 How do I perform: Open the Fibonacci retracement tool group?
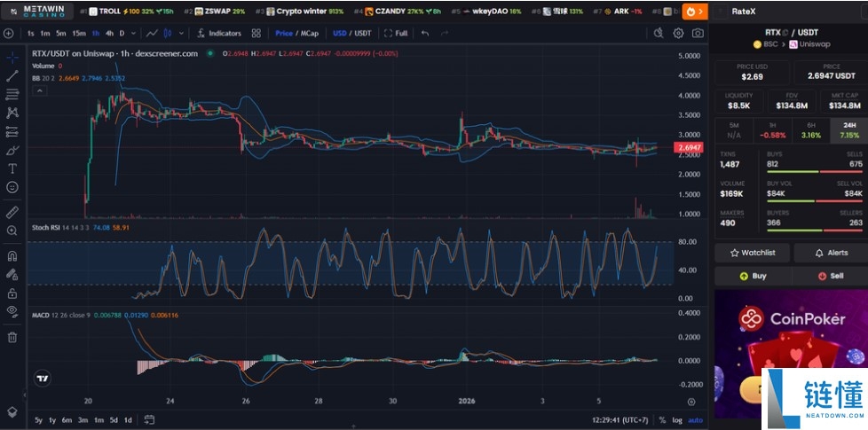[12, 95]
